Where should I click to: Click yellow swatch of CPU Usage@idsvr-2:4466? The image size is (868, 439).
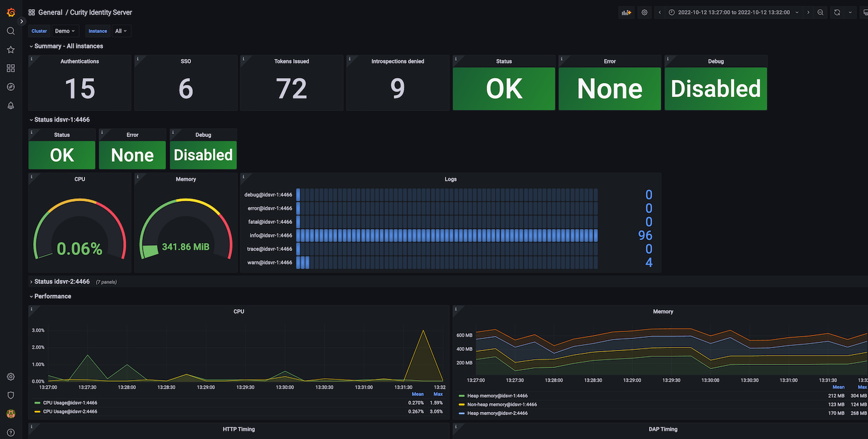pyautogui.click(x=38, y=412)
